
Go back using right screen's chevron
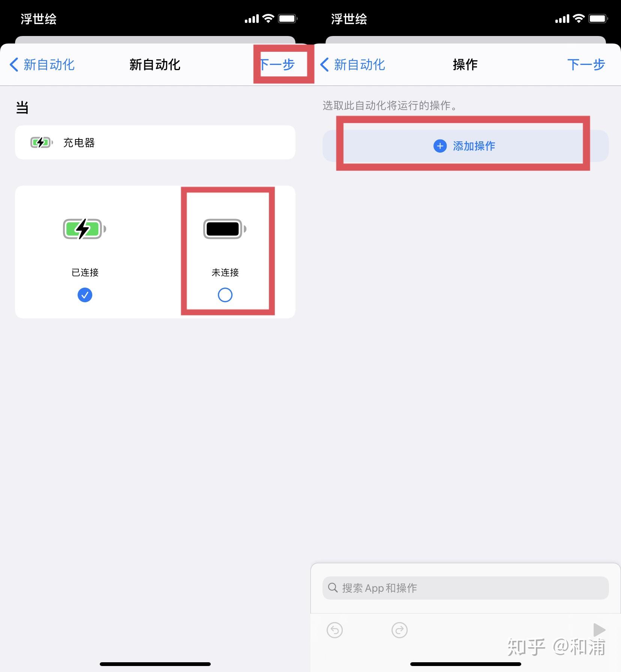[x=324, y=64]
